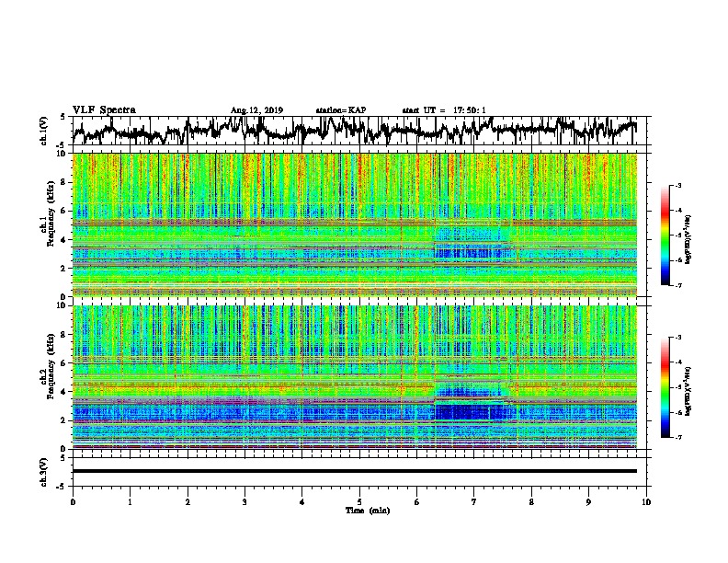Click the ch.3 flat black voltage trace
The image size is (728, 563).
(x=354, y=471)
